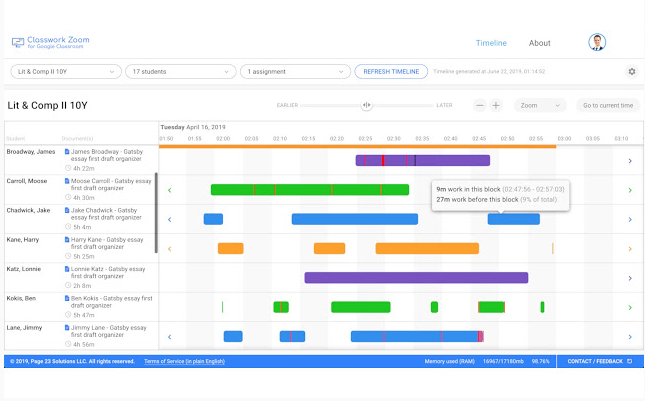645x401 pixels.
Task: Click clock icon beside 5h 25m
Action: click(68, 256)
